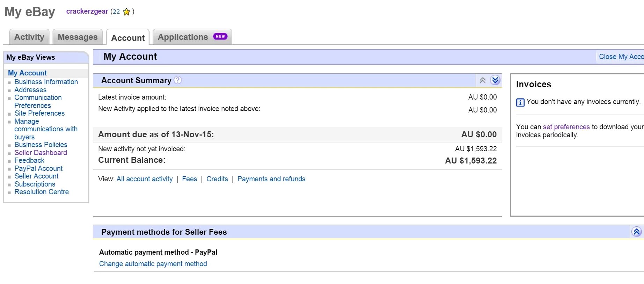
Task: Click the feedback star icon next to username
Action: coord(126,12)
